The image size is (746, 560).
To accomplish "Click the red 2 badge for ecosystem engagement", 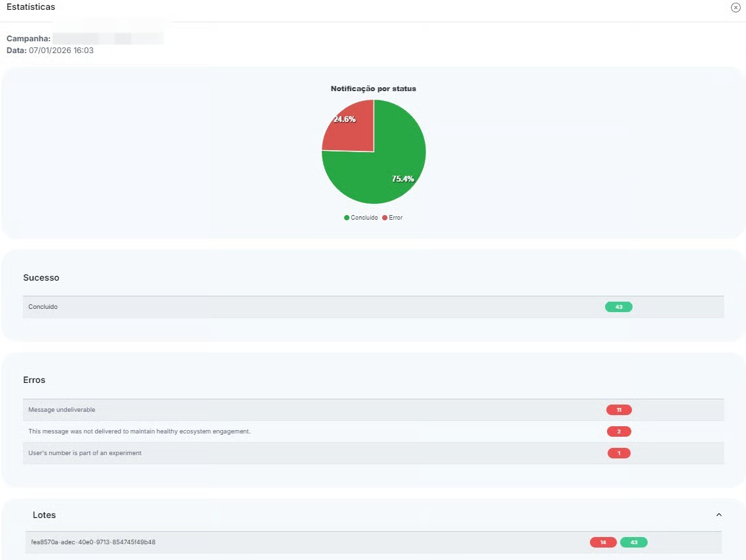I will pyautogui.click(x=619, y=431).
